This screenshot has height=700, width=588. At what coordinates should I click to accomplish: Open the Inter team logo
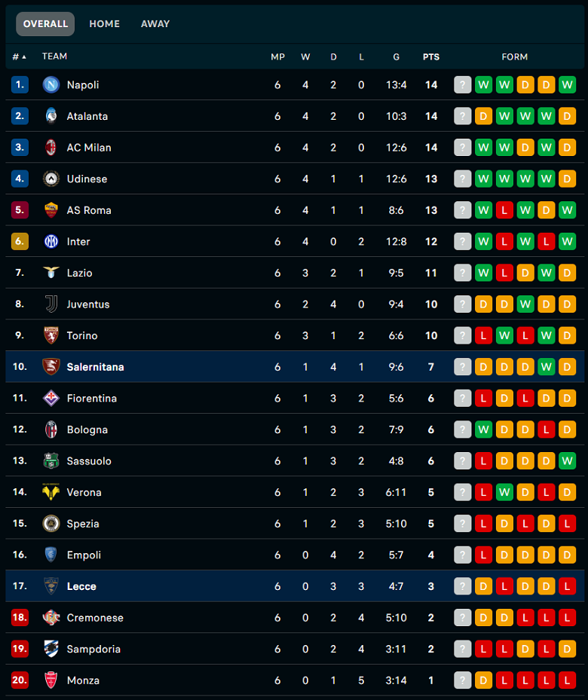pos(51,242)
